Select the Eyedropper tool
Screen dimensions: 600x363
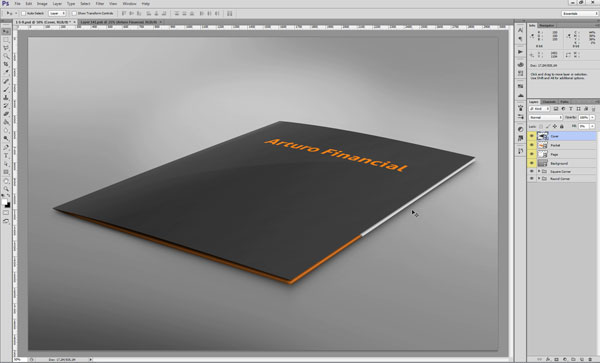(6, 72)
